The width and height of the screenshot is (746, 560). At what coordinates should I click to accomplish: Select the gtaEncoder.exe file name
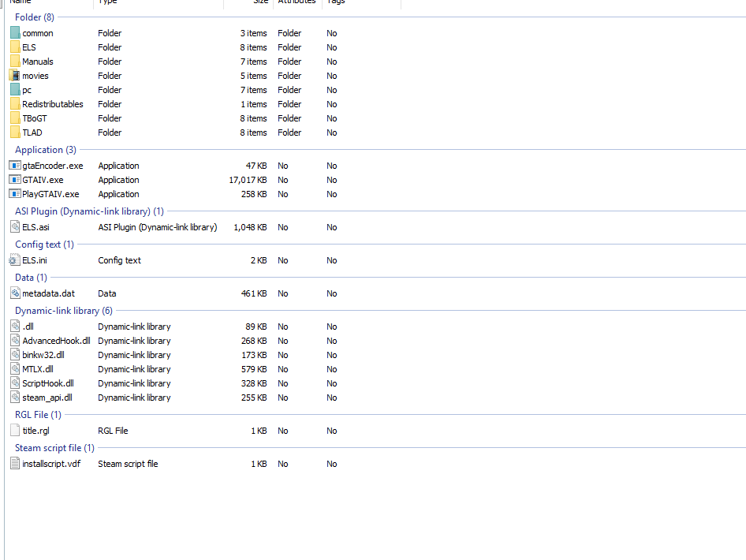[53, 166]
